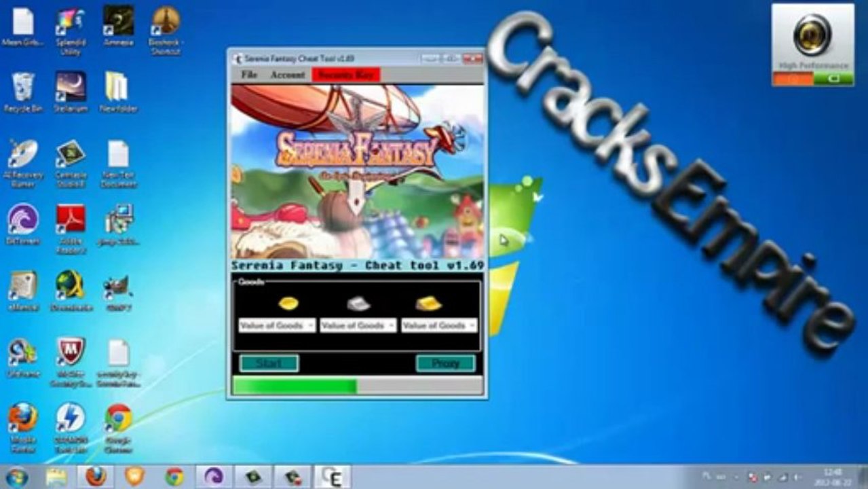Open the purple BitTorrent taskbar icon

pyautogui.click(x=214, y=477)
